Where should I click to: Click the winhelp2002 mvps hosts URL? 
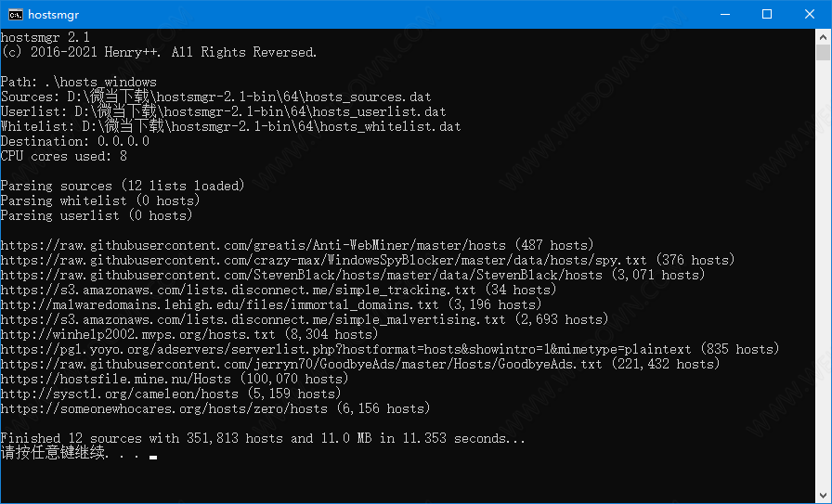[138, 334]
